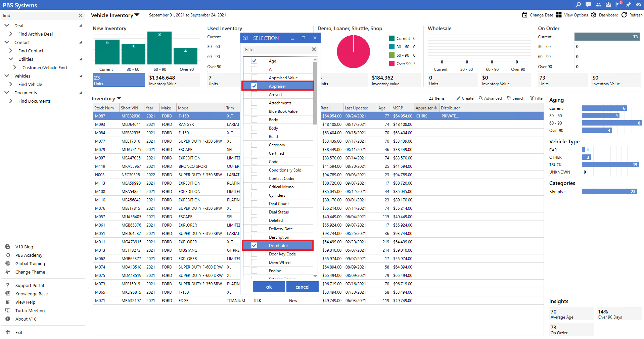Viewport: 644px width, 339px height.
Task: Collapse the Deal tree section
Action: [x=7, y=26]
